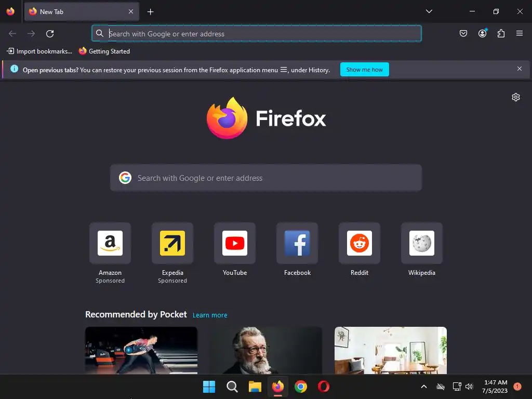Click the info icon in notification bar

pos(14,69)
